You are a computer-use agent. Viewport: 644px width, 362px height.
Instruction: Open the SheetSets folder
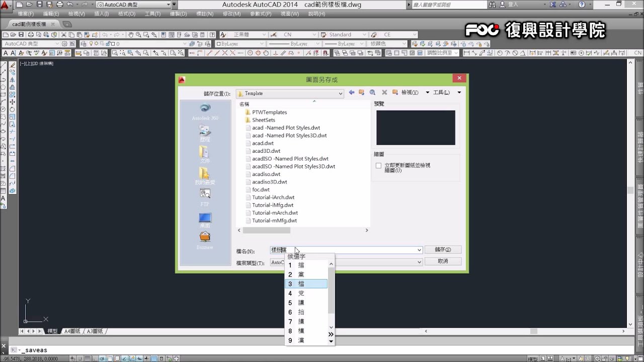263,120
